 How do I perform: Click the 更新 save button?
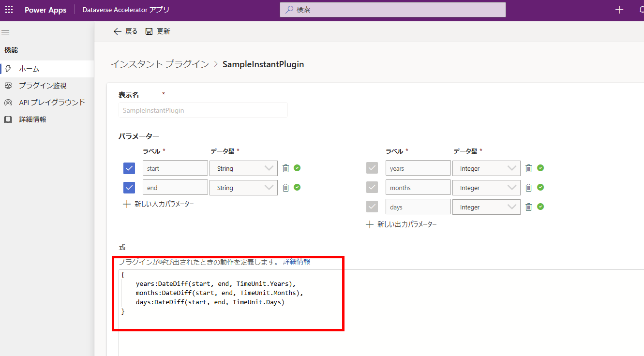point(158,31)
